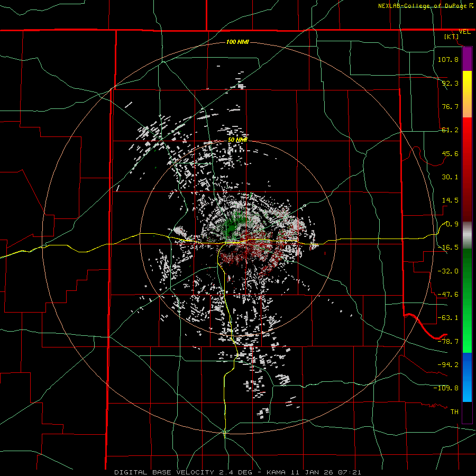Click the purple segment of color bar

467,59
